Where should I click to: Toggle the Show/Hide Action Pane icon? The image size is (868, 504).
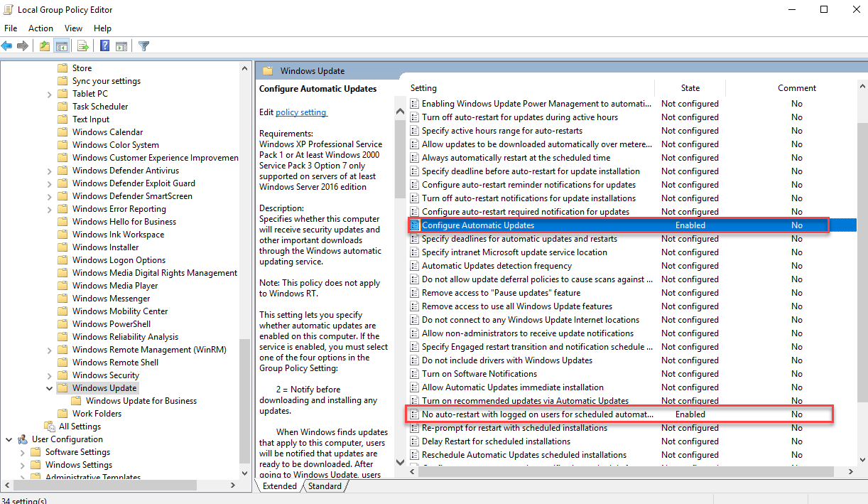pos(121,46)
